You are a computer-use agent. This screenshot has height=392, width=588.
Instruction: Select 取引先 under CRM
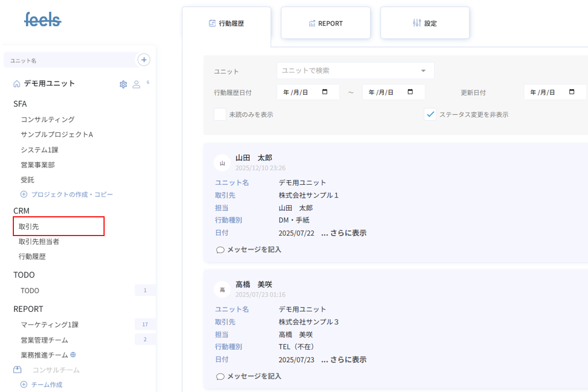tap(29, 226)
